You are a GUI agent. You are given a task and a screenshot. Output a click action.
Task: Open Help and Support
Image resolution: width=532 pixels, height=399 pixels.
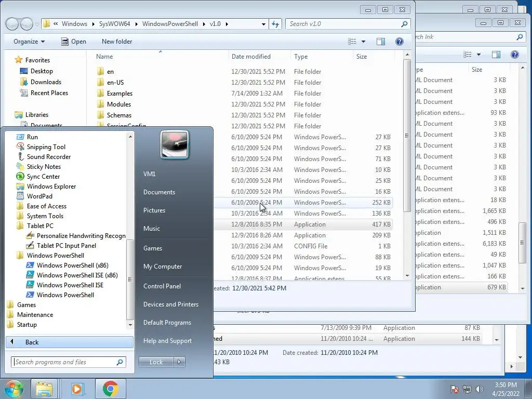[167, 341]
